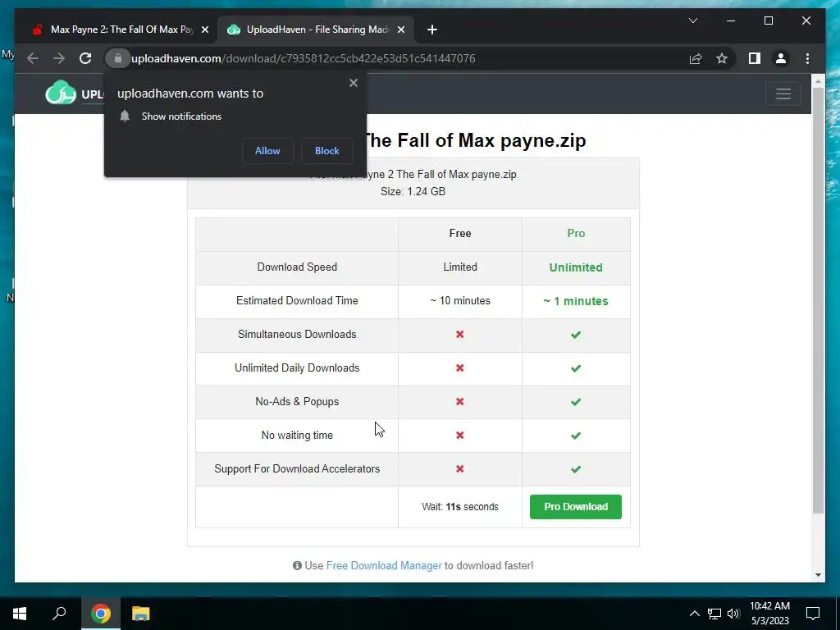Click the '~ 10 minutes' cell
The image size is (840, 630).
click(460, 300)
